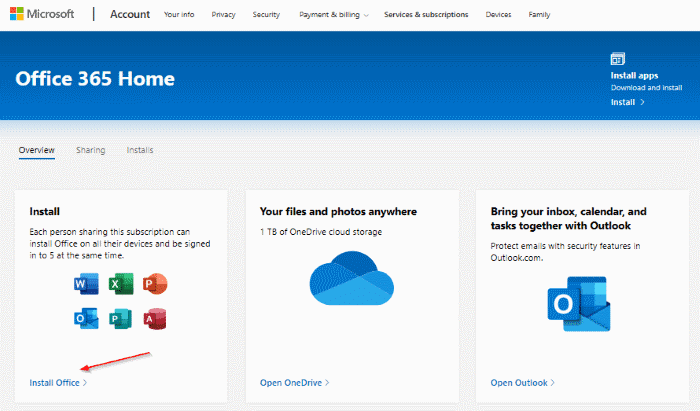Screen dimensions: 700x411
Task: Switch to the Installs tab
Action: [140, 150]
